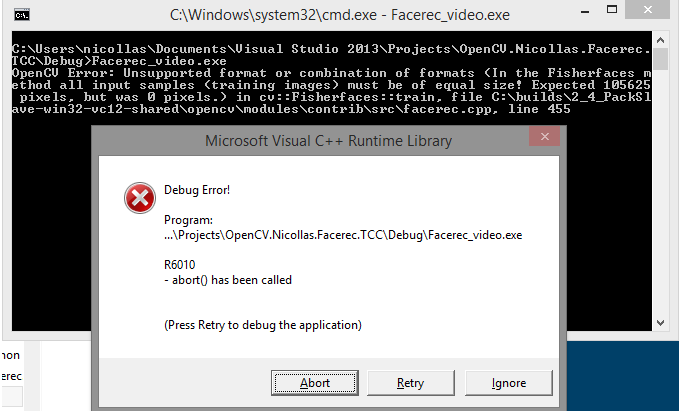The width and height of the screenshot is (680, 412).
Task: Click the 'Press Retry to debug' hint text
Action: (x=263, y=325)
